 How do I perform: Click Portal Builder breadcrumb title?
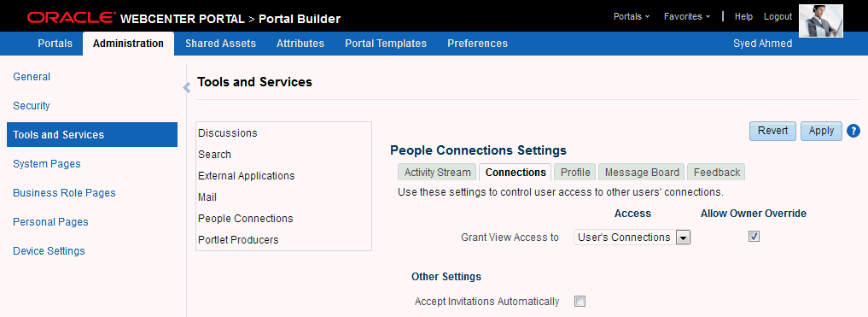[300, 19]
